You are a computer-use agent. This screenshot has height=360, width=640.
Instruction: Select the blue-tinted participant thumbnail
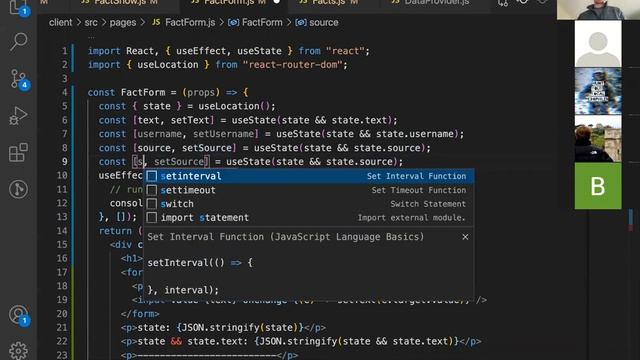coord(598,91)
